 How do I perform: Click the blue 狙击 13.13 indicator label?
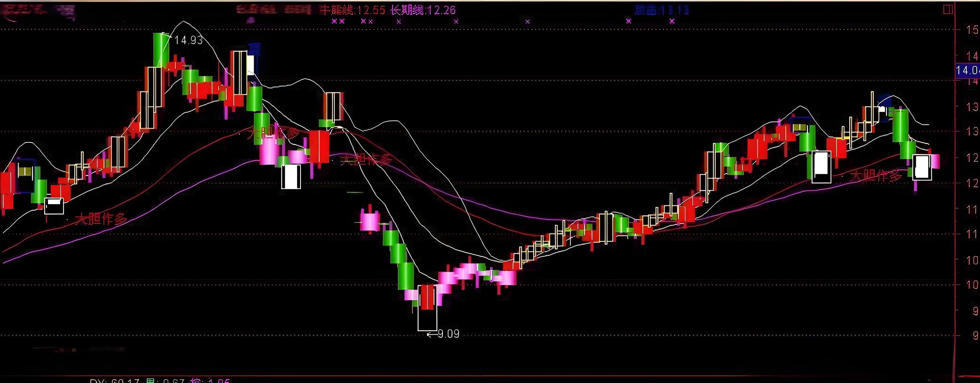pos(662,10)
